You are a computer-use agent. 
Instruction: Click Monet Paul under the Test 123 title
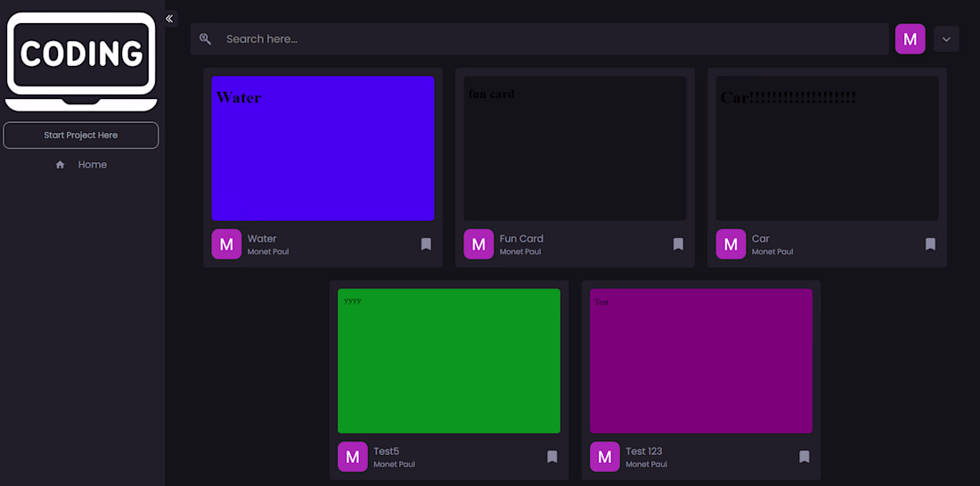646,465
